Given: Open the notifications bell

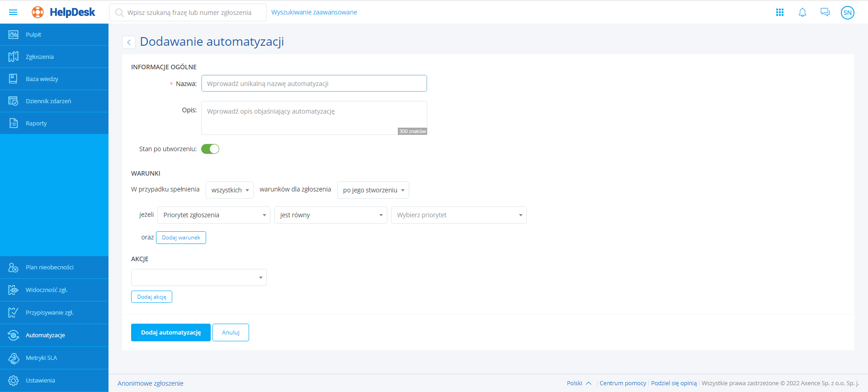Looking at the screenshot, I should coord(802,12).
